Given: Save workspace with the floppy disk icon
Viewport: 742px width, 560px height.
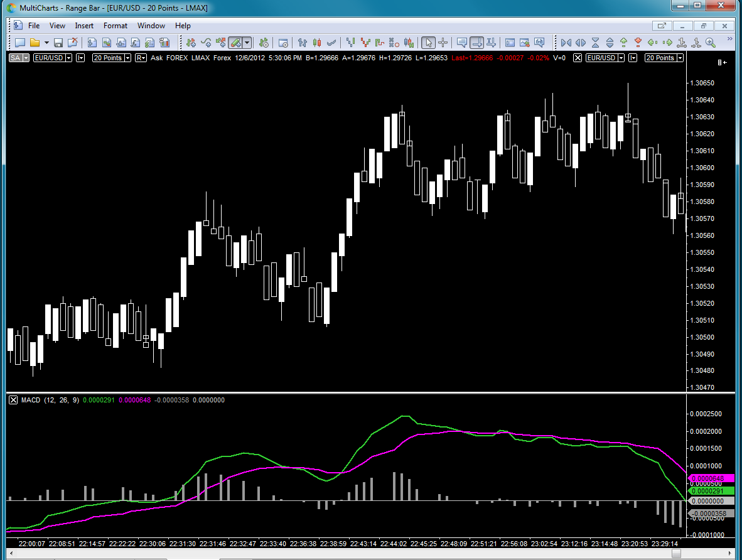Looking at the screenshot, I should [x=58, y=43].
